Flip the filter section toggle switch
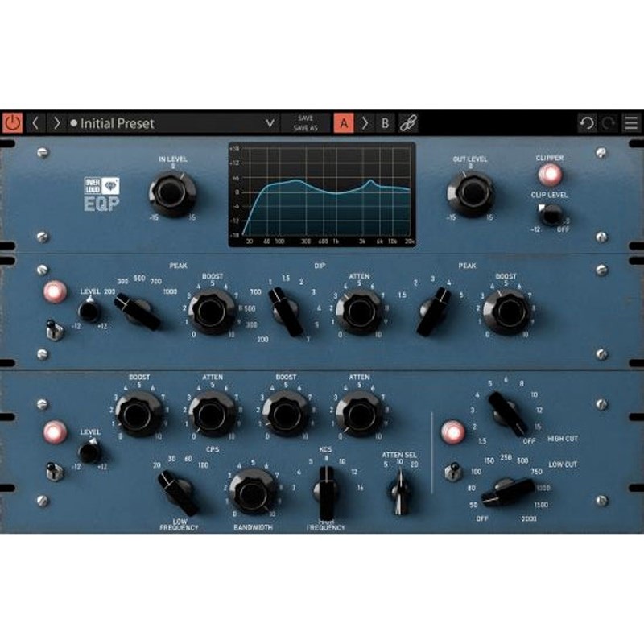Image resolution: width=644 pixels, height=644 pixels. point(453,472)
